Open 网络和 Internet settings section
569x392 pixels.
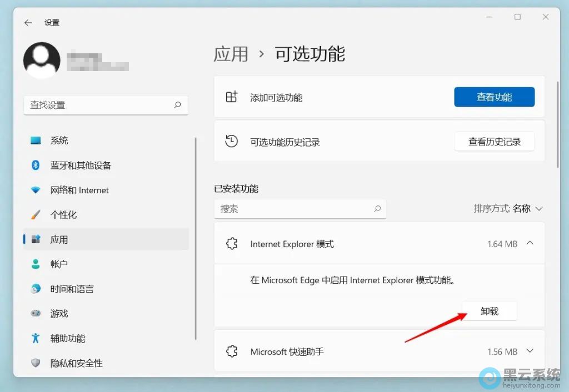[79, 190]
